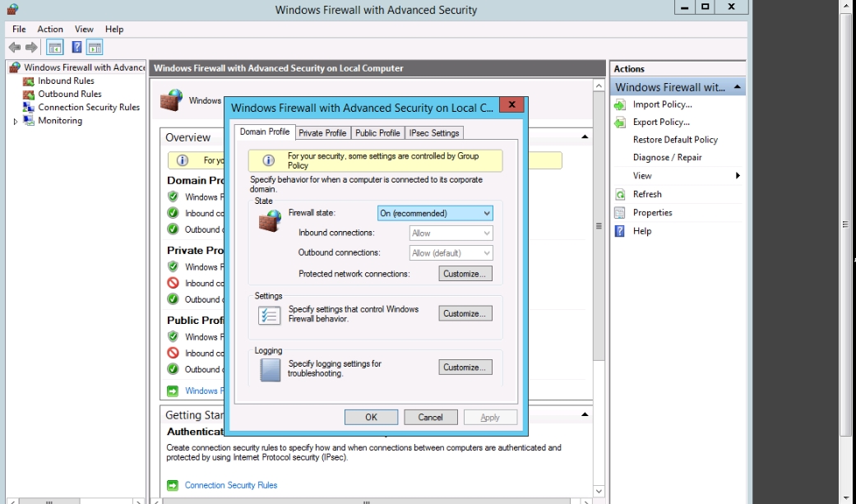Click the Import Policy icon in Actions
856x504 pixels.
(620, 104)
